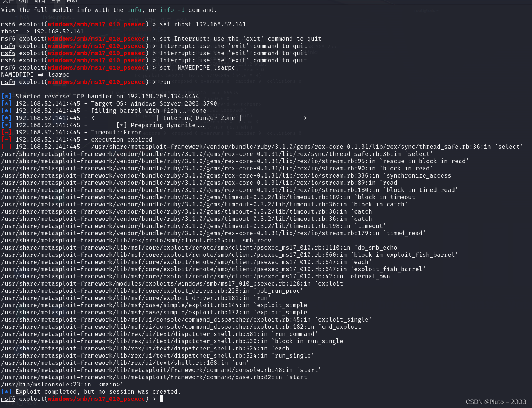Click the 'Preparing dynamite...' status text

point(167,125)
